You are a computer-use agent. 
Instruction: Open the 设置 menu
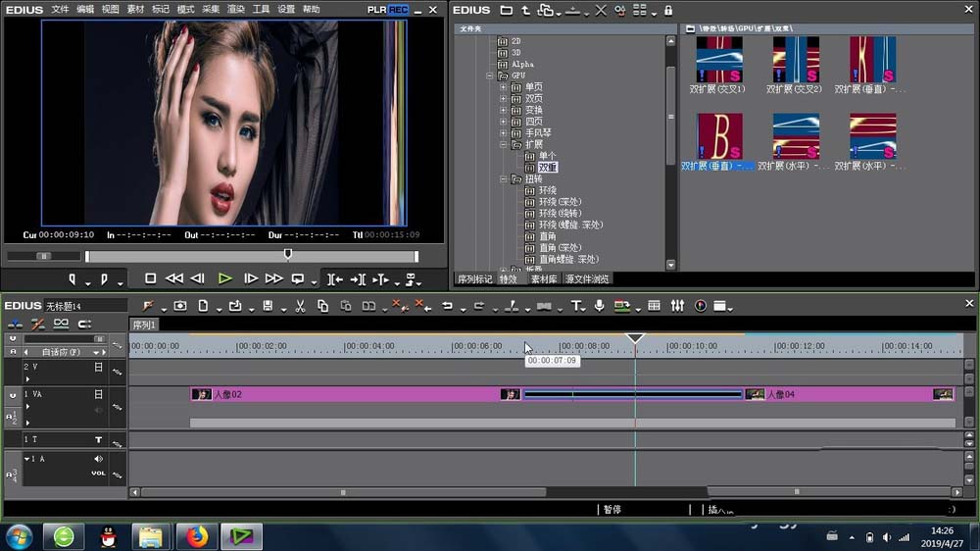tap(285, 10)
